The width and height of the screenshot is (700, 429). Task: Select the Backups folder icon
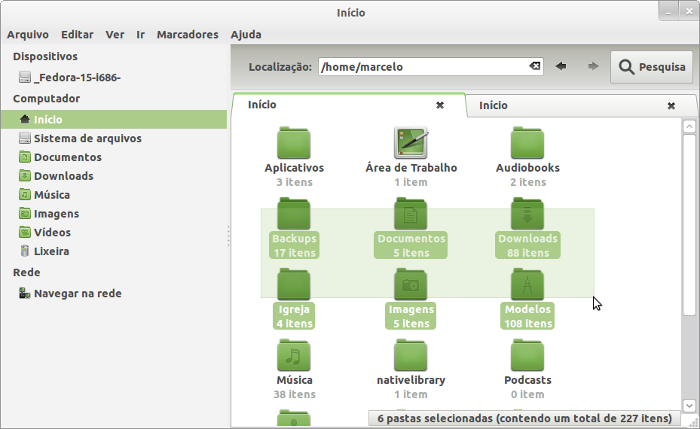click(294, 214)
